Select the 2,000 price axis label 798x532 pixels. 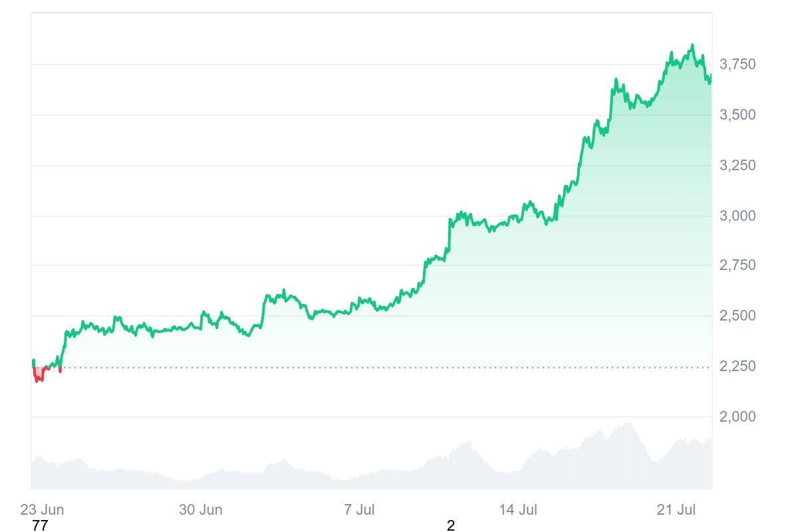coord(737,417)
